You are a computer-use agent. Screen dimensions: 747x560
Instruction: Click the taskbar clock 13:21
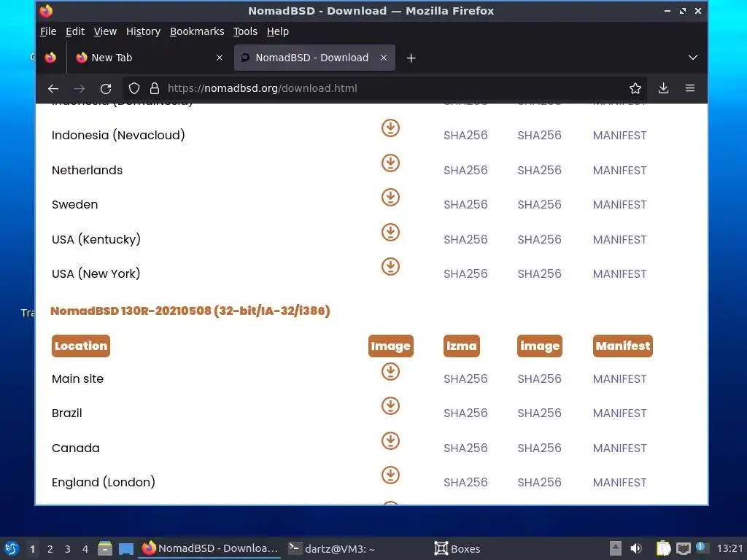tap(729, 548)
